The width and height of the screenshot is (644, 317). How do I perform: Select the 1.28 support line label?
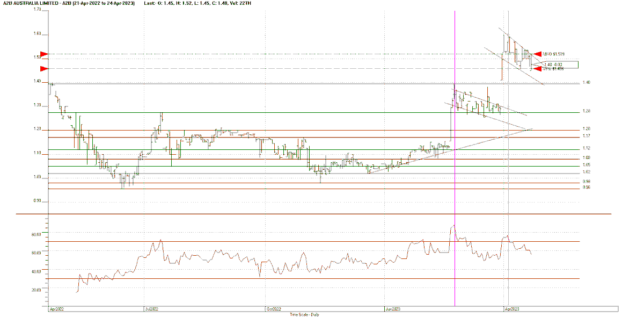pos(587,112)
